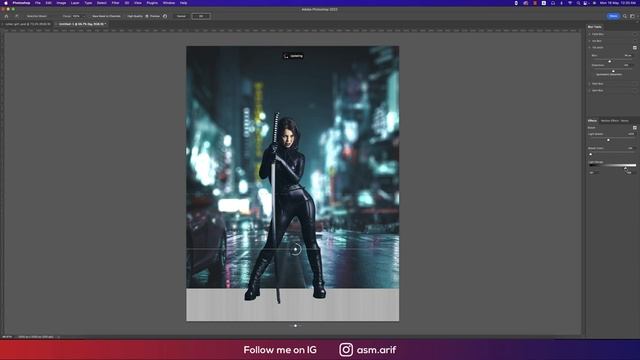Open the Window menu
Viewport: 640px width, 360px height.
coord(169,3)
